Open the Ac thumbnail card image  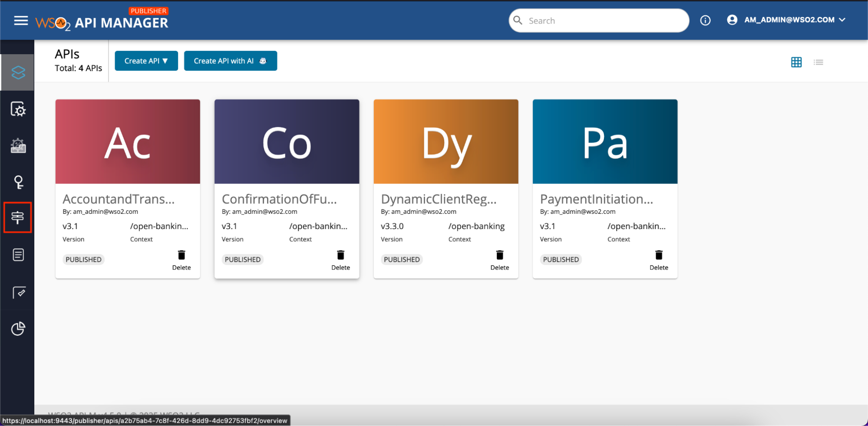coord(128,141)
